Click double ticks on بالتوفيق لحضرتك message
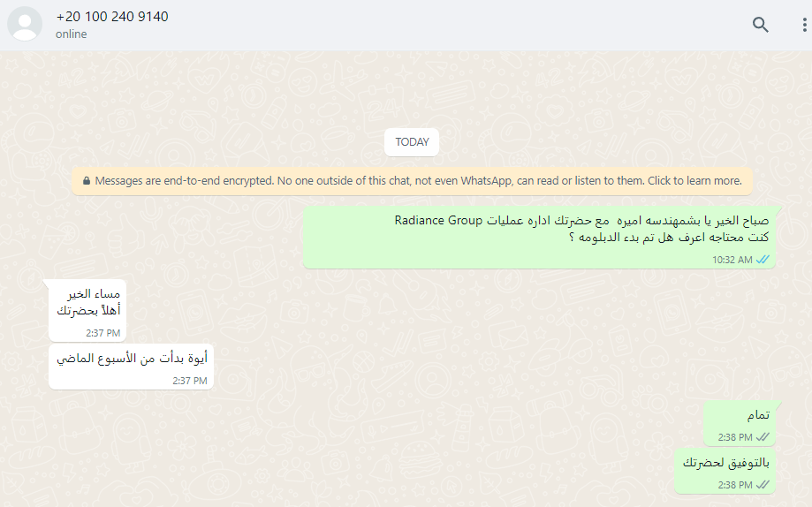This screenshot has height=507, width=812. [763, 485]
